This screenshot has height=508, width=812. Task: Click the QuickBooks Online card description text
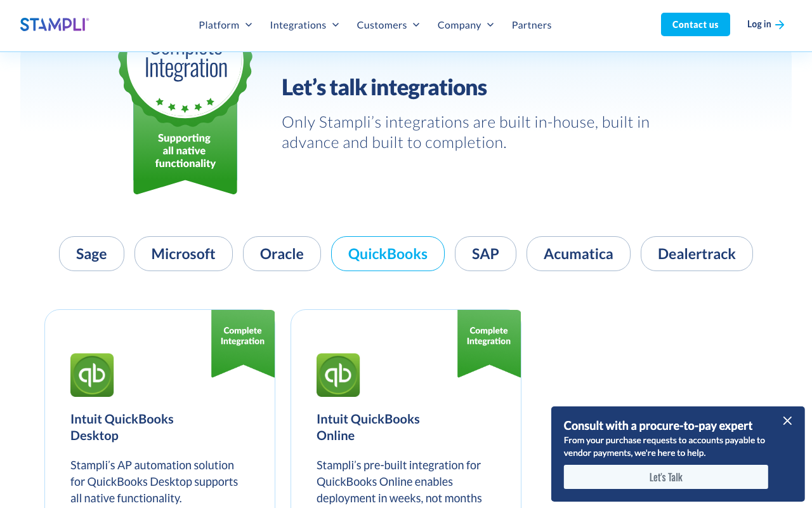point(399,483)
